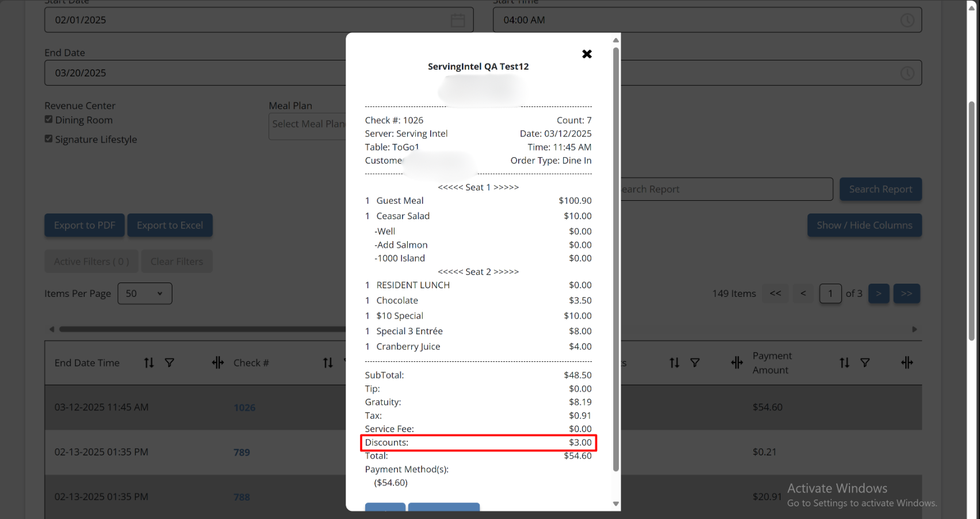Click Export to PDF button
Image resolution: width=980 pixels, height=519 pixels.
pyautogui.click(x=85, y=226)
